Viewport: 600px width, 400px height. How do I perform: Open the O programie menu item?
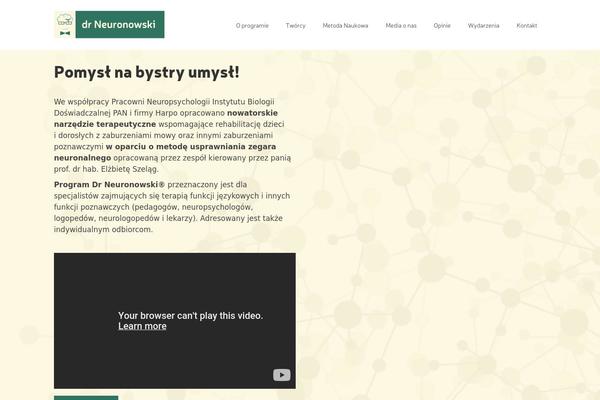click(x=252, y=26)
